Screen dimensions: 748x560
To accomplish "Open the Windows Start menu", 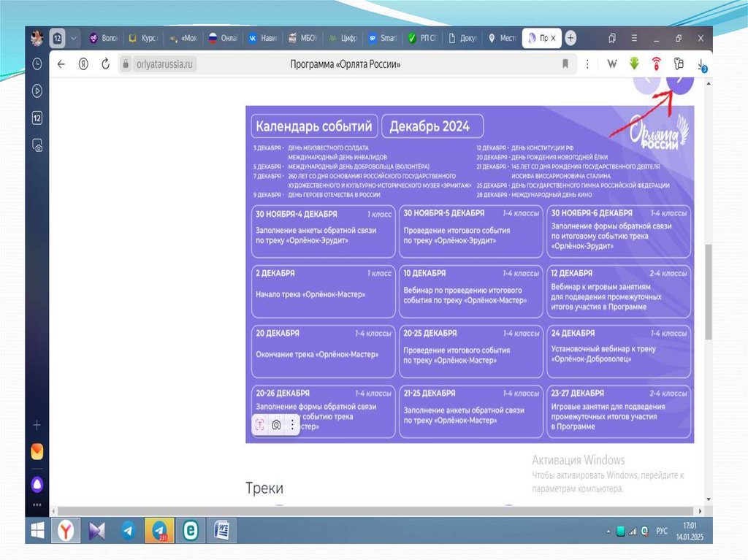I will click(x=38, y=530).
